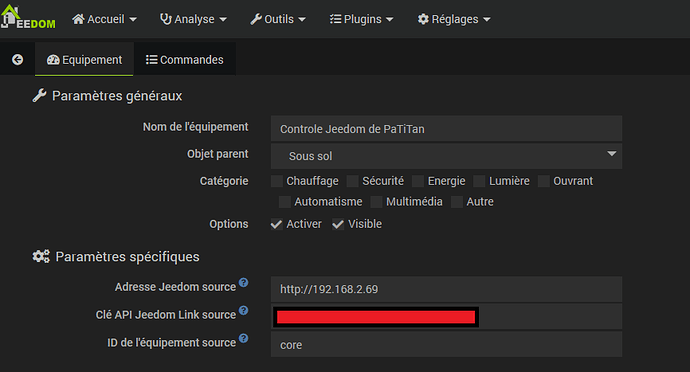
Task: Click the Adresse Jeedom source input field
Action: coord(446,289)
